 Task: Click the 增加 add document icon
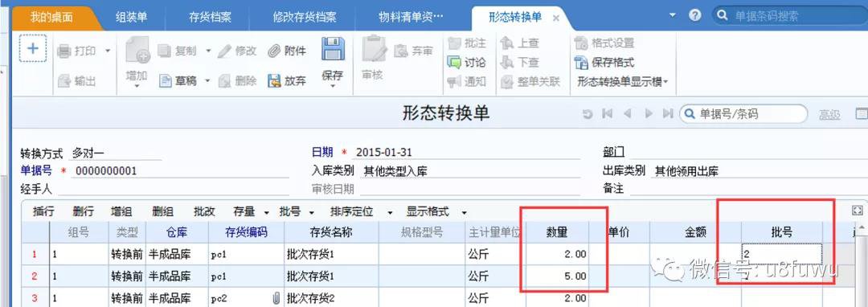tap(137, 49)
